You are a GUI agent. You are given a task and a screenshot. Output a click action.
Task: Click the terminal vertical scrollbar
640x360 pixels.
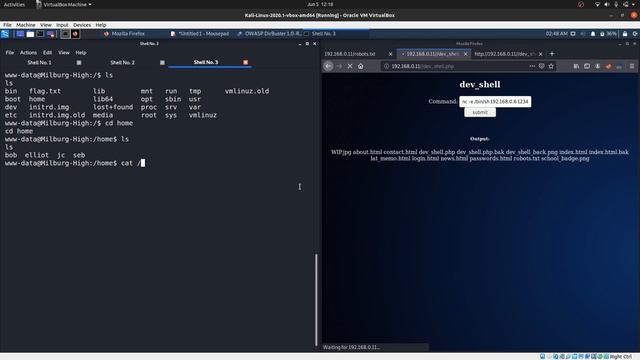click(x=316, y=300)
